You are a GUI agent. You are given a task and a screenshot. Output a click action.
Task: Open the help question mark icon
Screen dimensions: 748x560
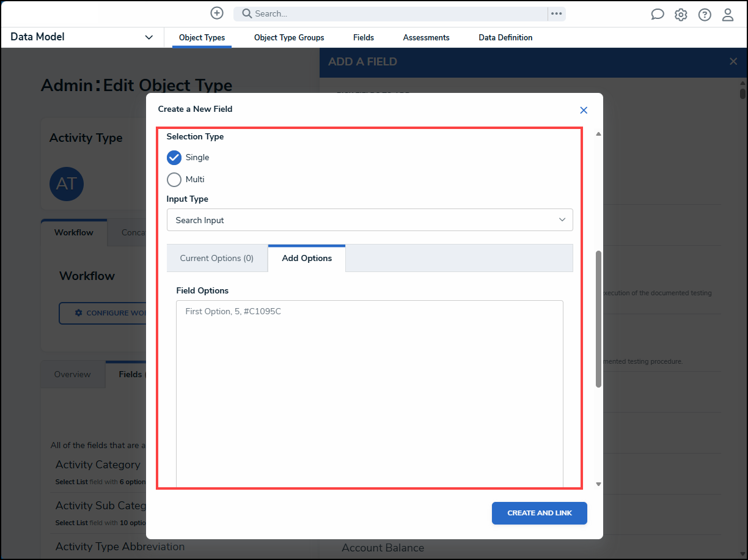(x=705, y=15)
